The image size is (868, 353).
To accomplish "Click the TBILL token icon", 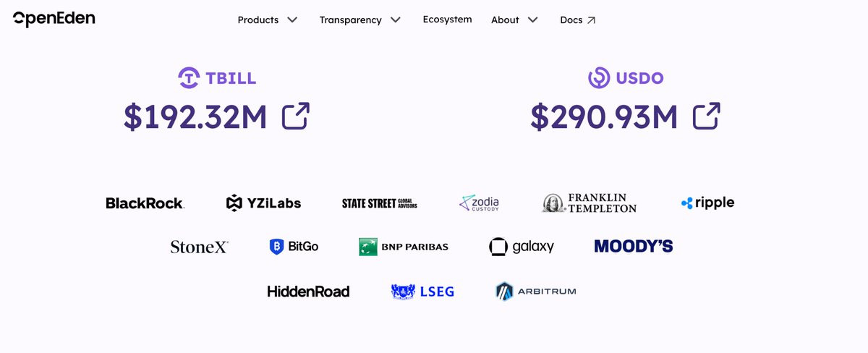I will (x=189, y=78).
